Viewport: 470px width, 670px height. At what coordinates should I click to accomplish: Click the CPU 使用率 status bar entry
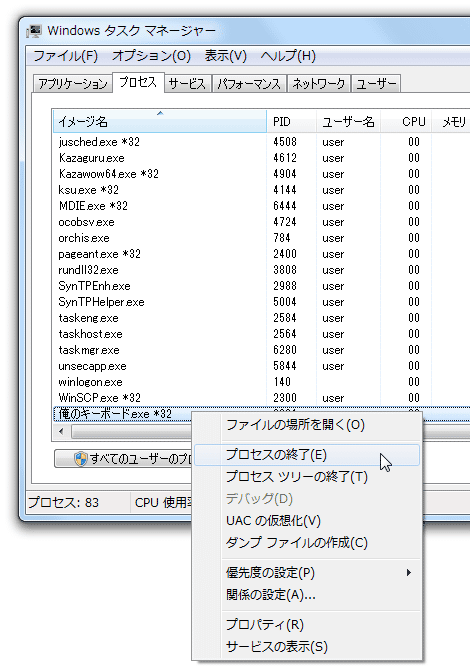tap(162, 502)
